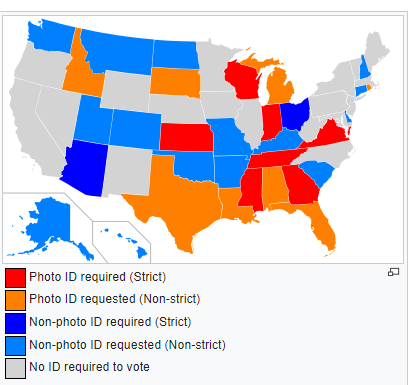Click the enlarge image icon

[393, 272]
